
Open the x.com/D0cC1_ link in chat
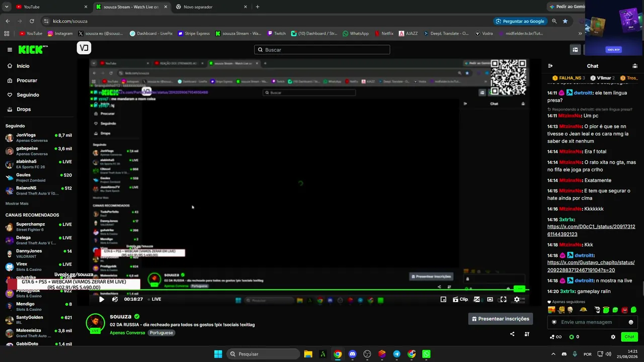point(591,231)
